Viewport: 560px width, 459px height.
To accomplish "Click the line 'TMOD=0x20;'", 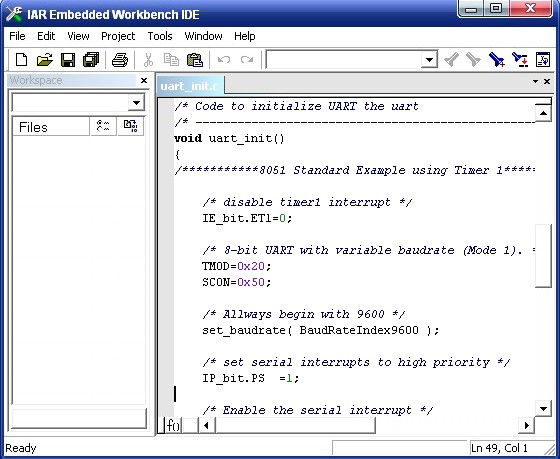I will pos(236,266).
